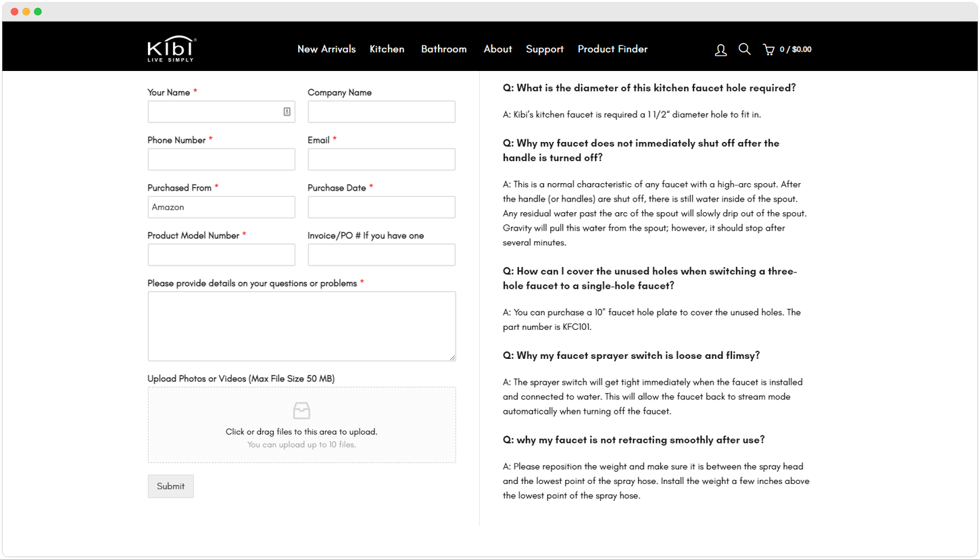Screen dimensions: 980x559
Task: Open the user account icon
Action: (x=720, y=50)
